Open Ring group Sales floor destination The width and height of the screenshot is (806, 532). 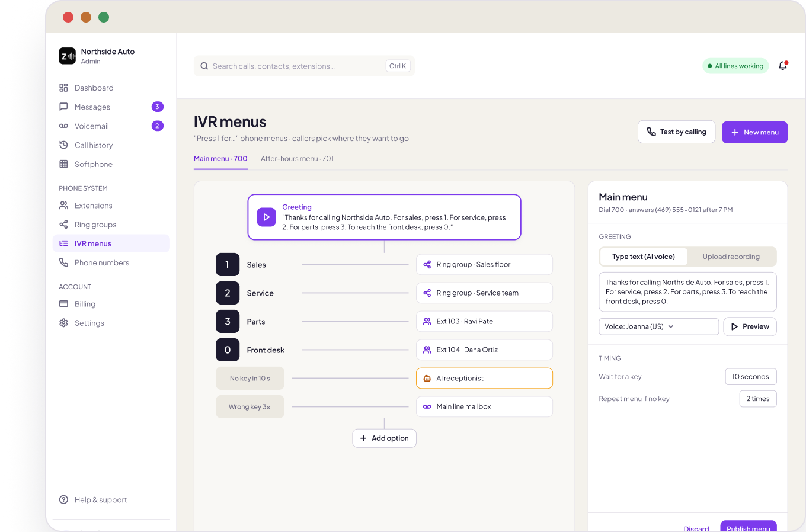484,265
